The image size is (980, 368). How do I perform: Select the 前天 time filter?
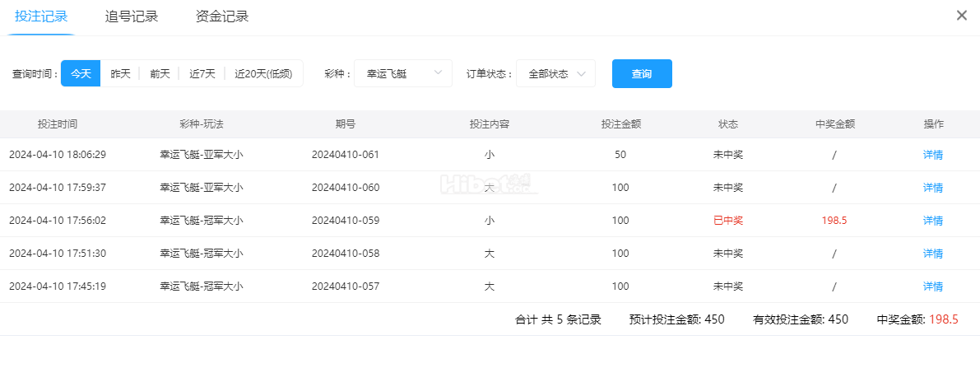point(160,73)
